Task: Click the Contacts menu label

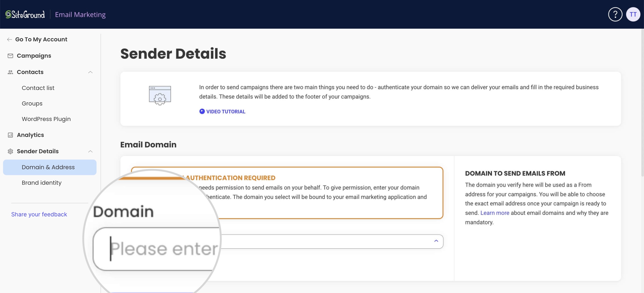Action: (30, 72)
